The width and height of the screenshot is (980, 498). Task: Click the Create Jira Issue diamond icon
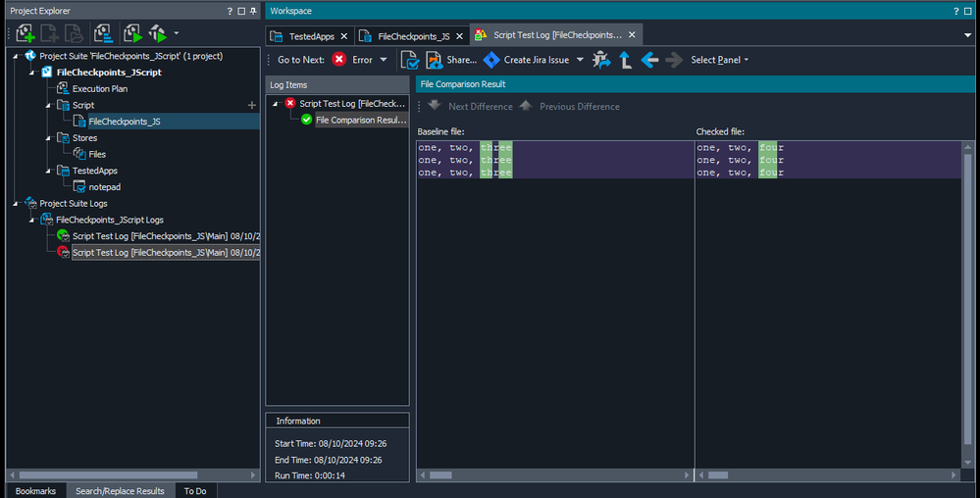coord(491,60)
